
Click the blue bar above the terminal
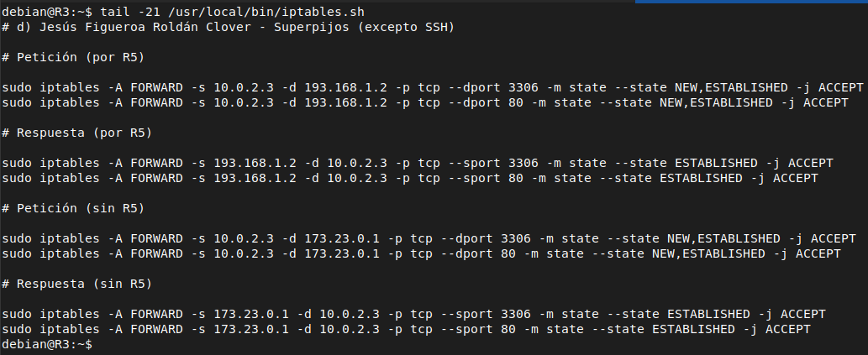(x=751, y=2)
